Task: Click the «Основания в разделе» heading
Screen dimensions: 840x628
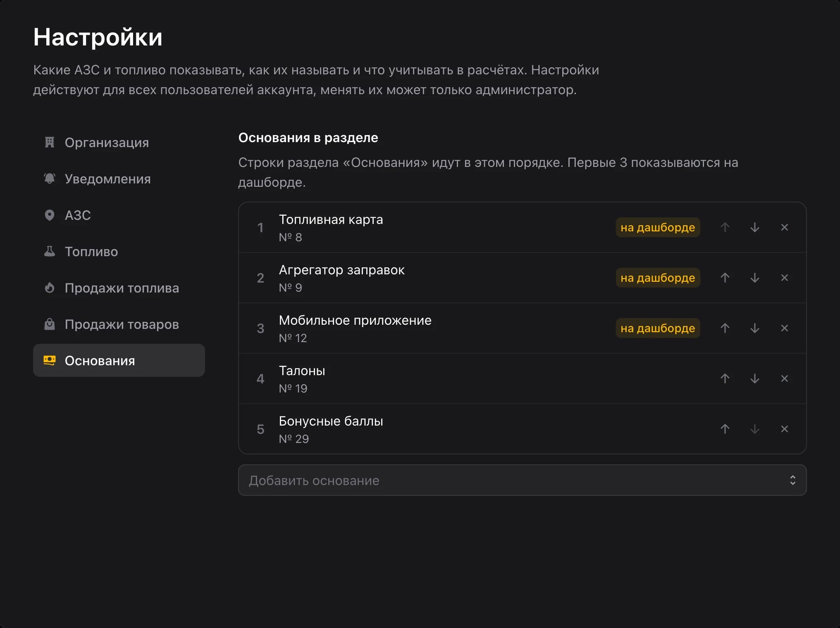Action: tap(308, 138)
